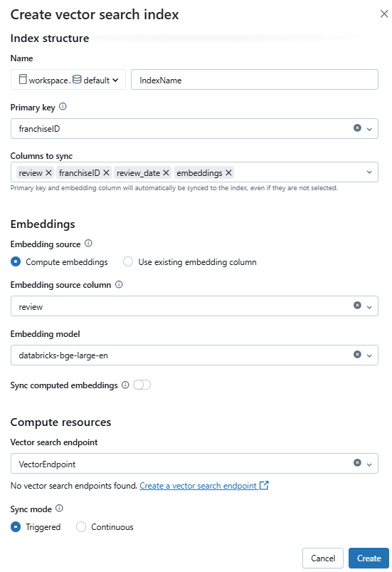Clear the databricks-bge-large-en model selection
Screen dimensions: 392x572
pyautogui.click(x=357, y=355)
